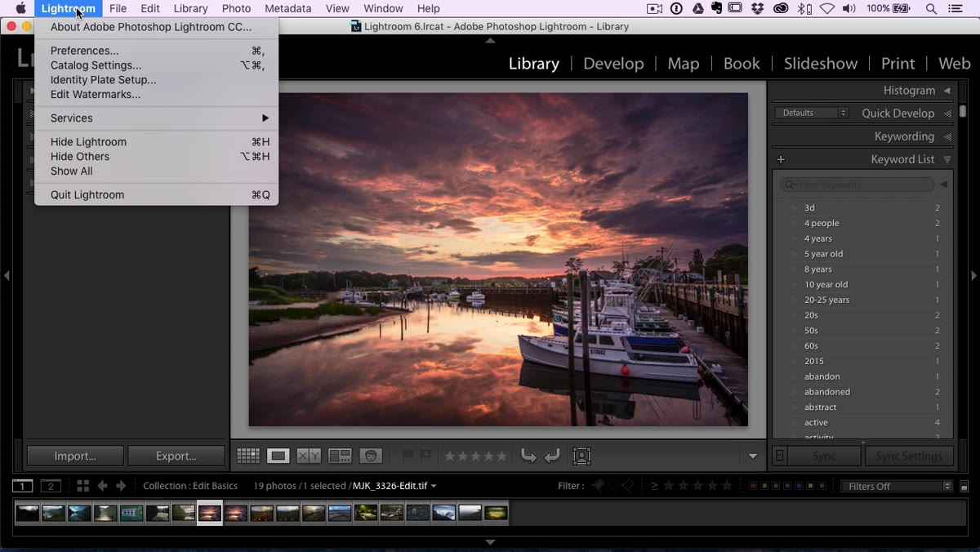Image resolution: width=980 pixels, height=552 pixels.
Task: Open Services submenu
Action: 156,118
